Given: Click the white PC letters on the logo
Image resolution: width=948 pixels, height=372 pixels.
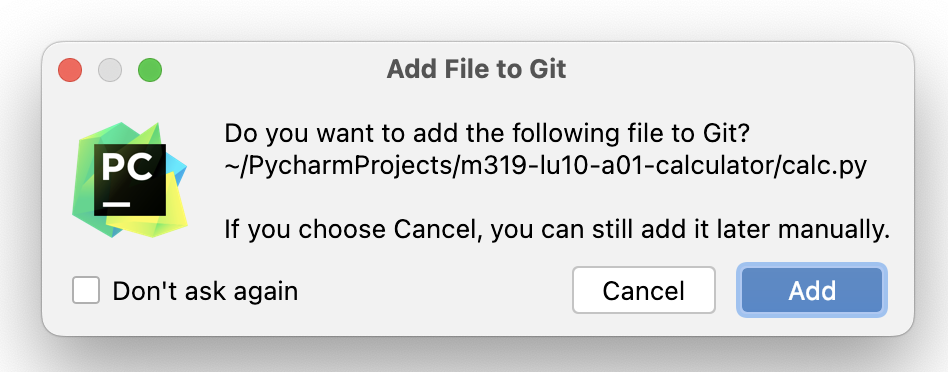Looking at the screenshot, I should [127, 167].
